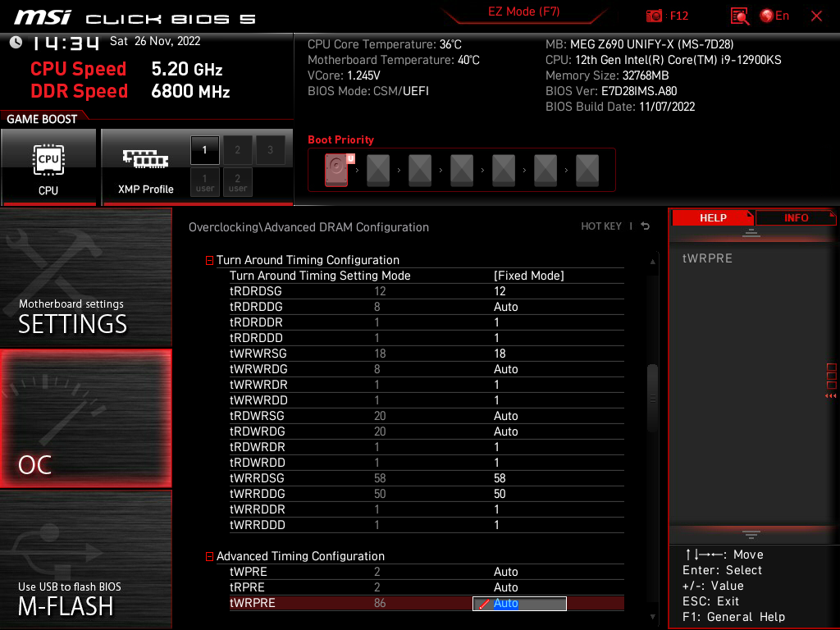Select XMP profile 3
Image resolution: width=840 pixels, height=630 pixels.
270,150
